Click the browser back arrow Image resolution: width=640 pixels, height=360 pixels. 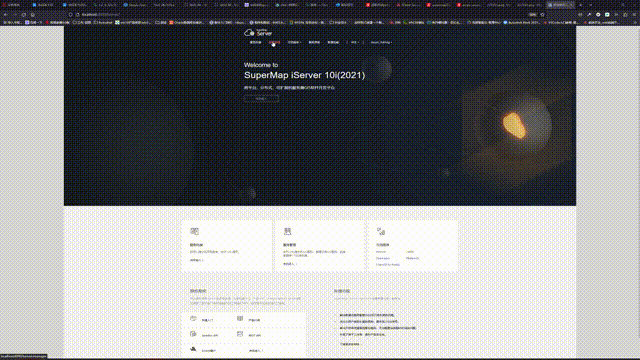click(6, 15)
